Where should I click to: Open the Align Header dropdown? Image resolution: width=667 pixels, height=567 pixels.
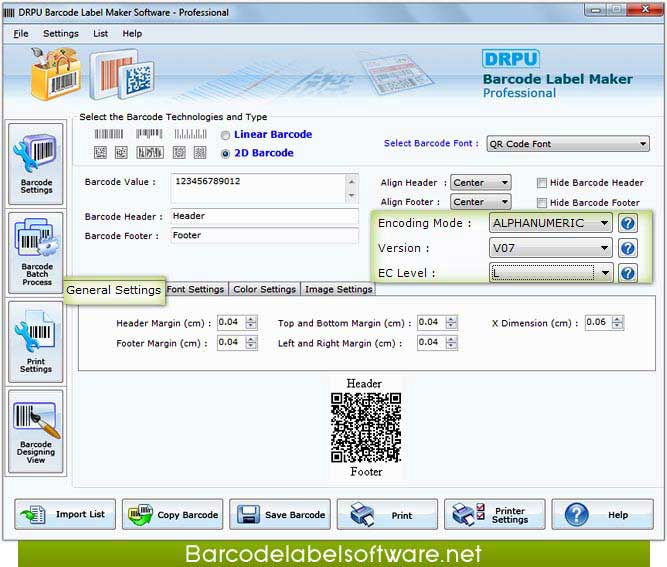[503, 183]
